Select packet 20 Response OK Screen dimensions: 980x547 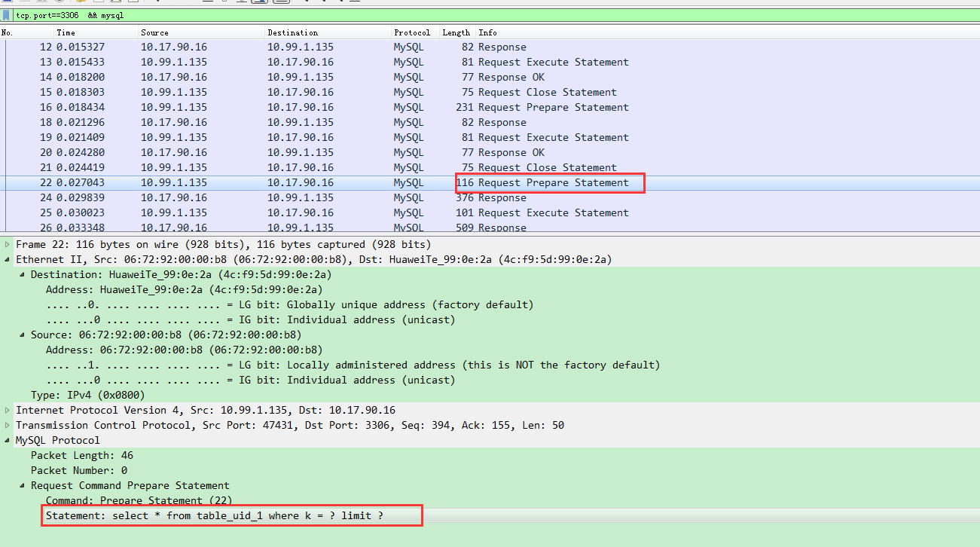[490, 152]
